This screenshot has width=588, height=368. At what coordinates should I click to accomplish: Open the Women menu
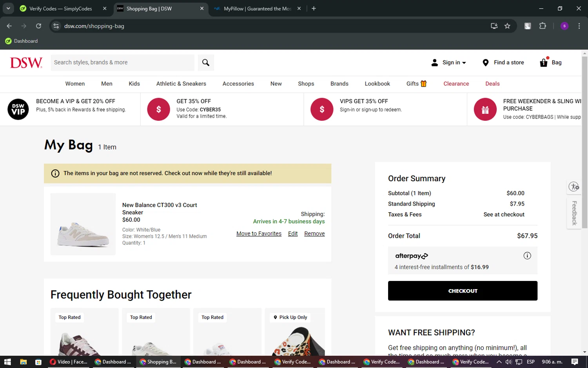coord(75,84)
